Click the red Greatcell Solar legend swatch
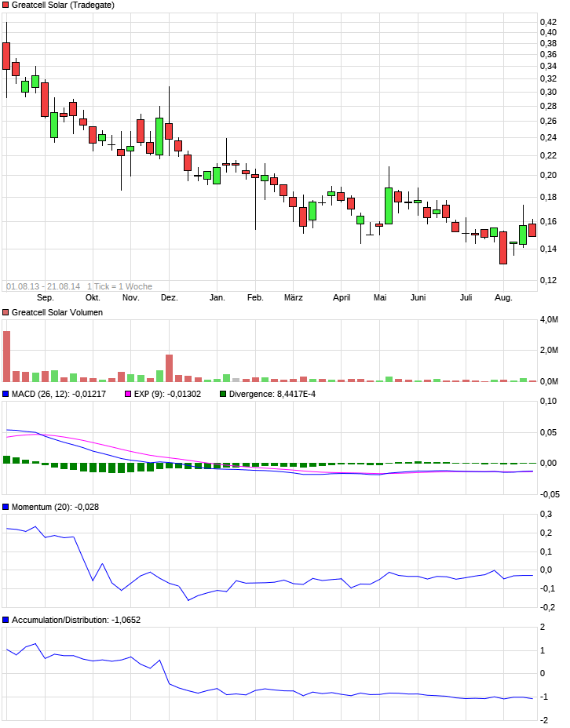 click(x=5, y=5)
